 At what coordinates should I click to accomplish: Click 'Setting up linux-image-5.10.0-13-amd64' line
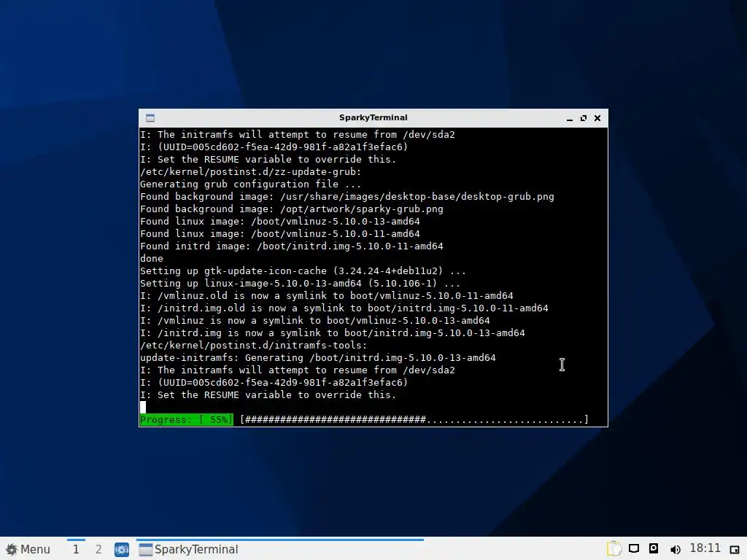click(300, 284)
